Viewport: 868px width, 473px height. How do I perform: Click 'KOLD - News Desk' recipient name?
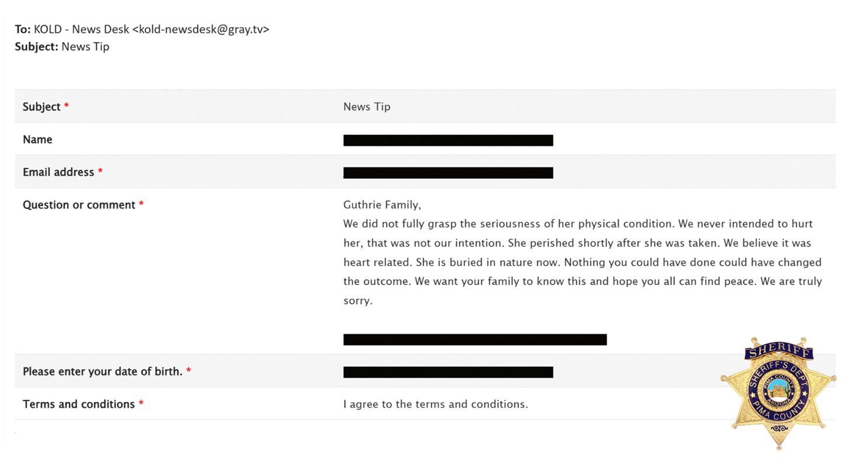point(81,29)
